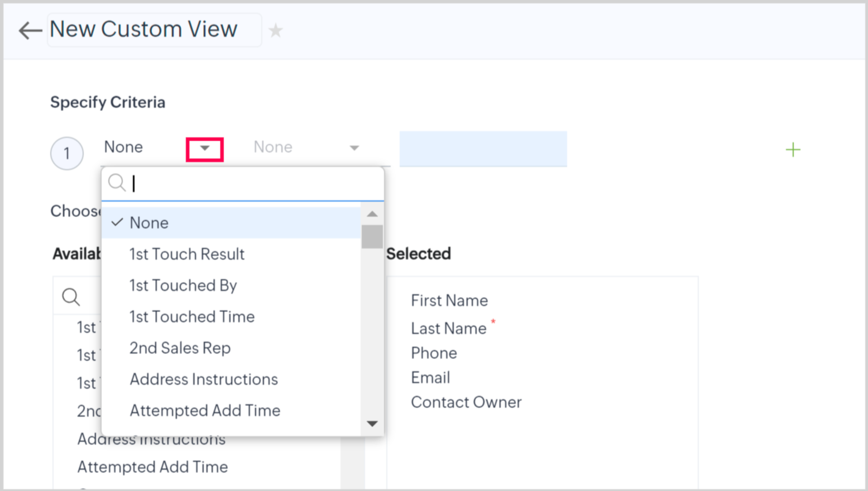868x491 pixels.
Task: Select the checked None option
Action: (149, 223)
